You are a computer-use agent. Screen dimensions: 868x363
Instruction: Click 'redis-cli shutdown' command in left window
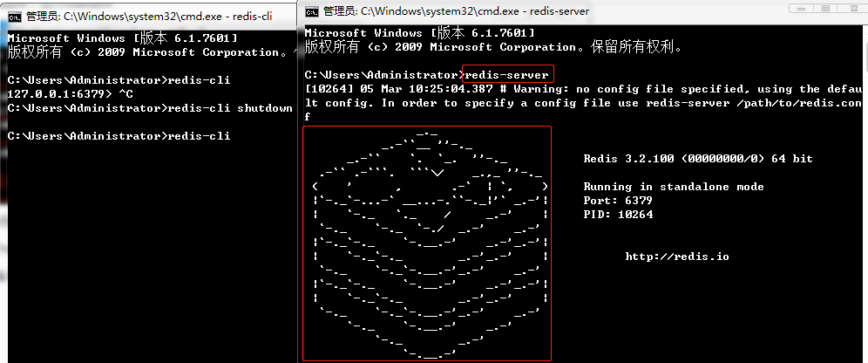[230, 108]
